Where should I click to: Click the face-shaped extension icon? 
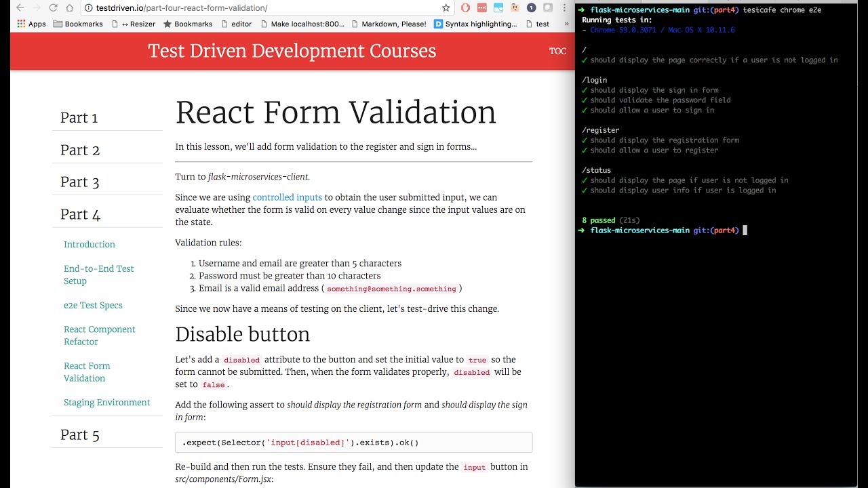(x=515, y=8)
